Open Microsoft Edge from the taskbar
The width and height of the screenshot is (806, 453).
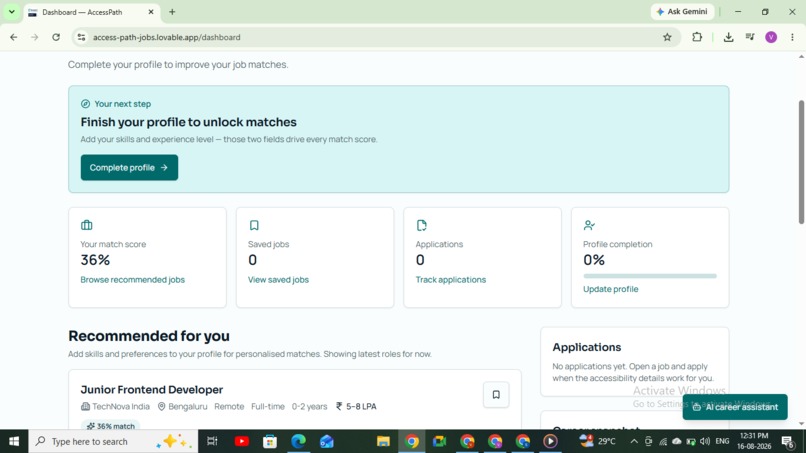[298, 441]
